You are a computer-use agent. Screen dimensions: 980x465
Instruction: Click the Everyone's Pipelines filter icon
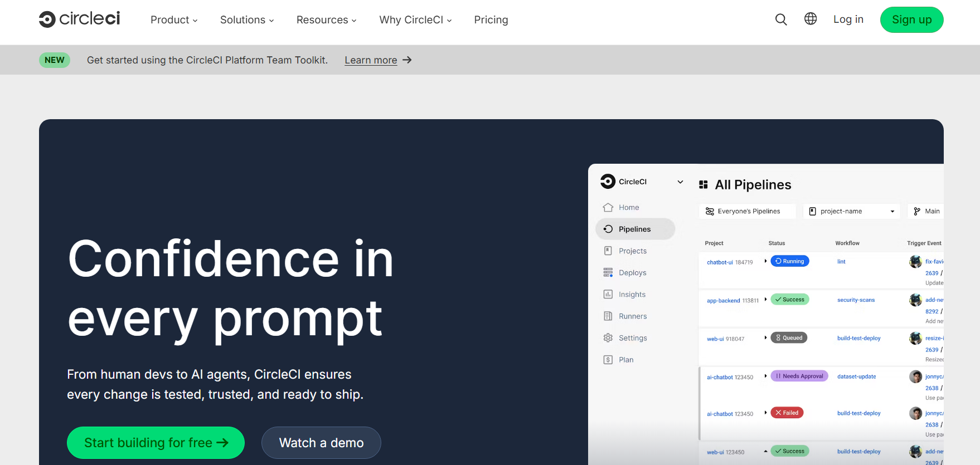pos(710,211)
